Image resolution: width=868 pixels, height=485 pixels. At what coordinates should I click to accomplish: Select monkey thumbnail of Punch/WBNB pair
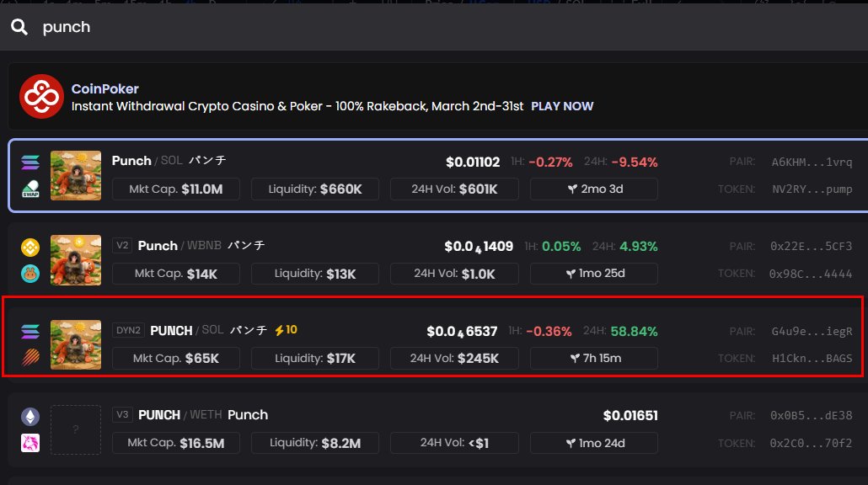pyautogui.click(x=76, y=259)
